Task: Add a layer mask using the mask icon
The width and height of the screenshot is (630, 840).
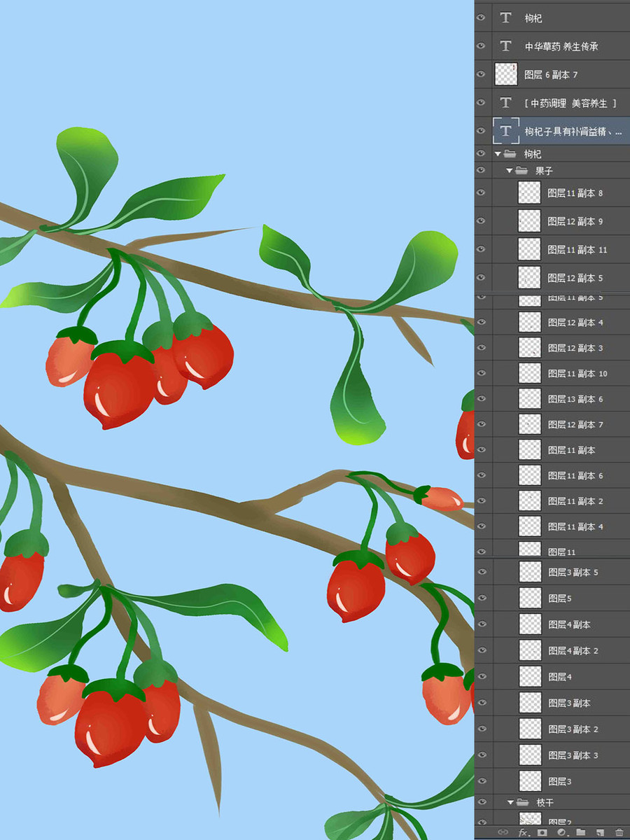Action: (542, 832)
